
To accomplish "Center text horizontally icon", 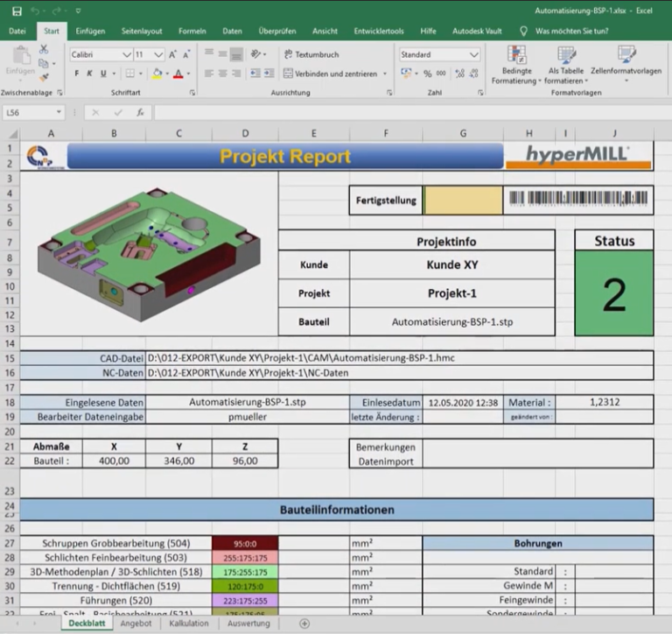I will (x=222, y=74).
